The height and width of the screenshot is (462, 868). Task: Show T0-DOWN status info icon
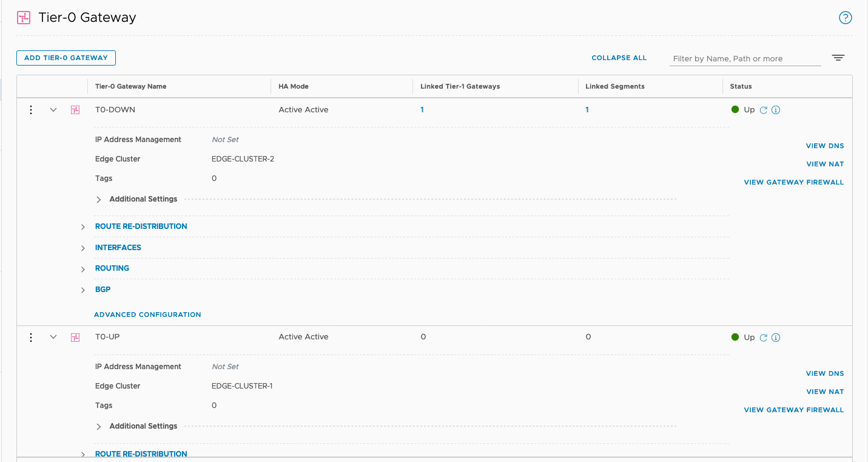point(775,110)
